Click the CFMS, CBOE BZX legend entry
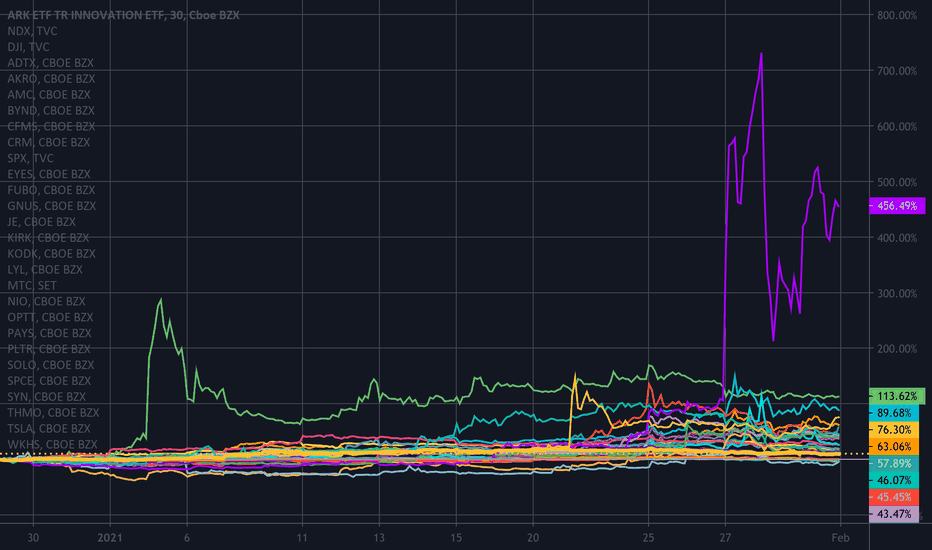This screenshot has height=550, width=932. coord(51,127)
